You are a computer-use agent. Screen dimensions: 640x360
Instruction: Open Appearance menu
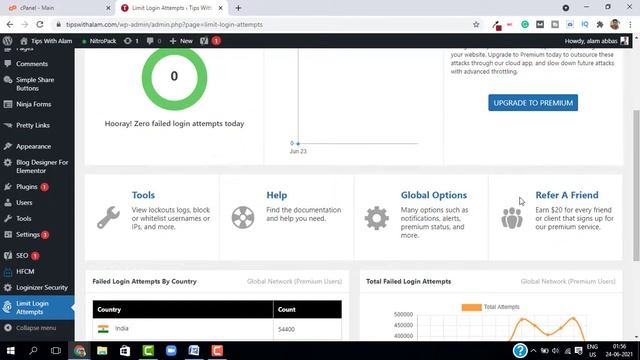[33, 146]
